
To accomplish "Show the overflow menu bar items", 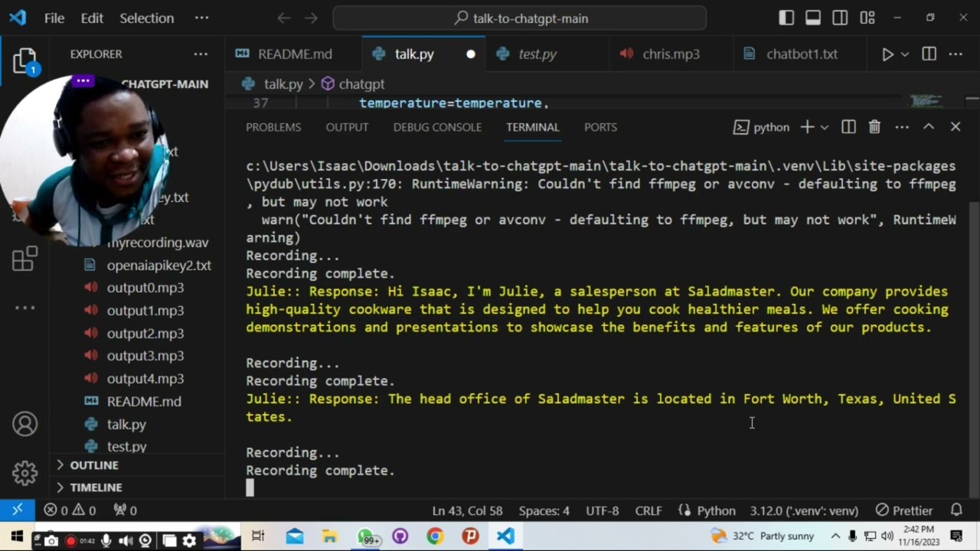I will click(201, 18).
